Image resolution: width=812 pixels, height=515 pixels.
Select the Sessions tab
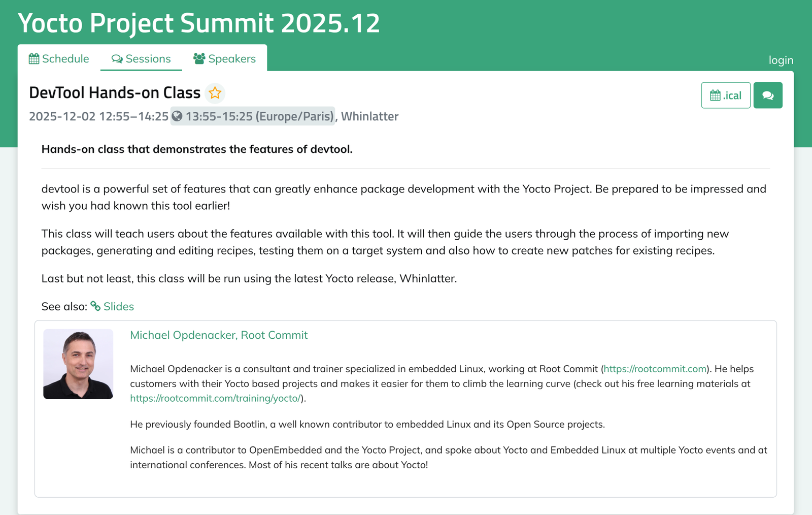(141, 58)
